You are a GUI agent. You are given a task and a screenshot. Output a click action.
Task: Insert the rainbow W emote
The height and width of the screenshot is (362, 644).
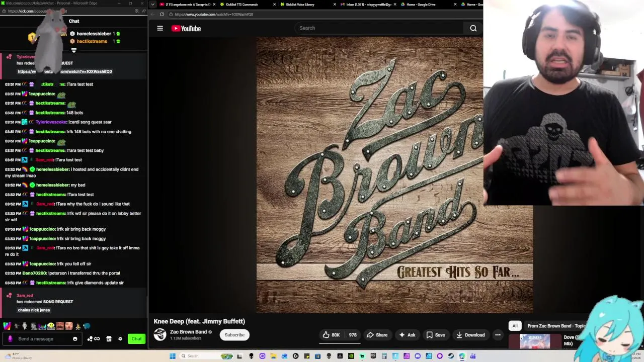tap(7, 326)
